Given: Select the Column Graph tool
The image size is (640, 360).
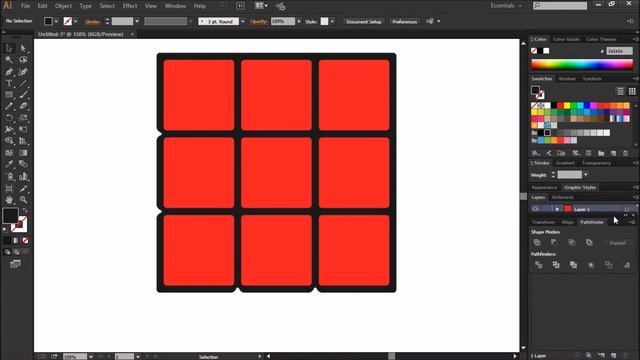Looking at the screenshot, I should click(x=23, y=176).
